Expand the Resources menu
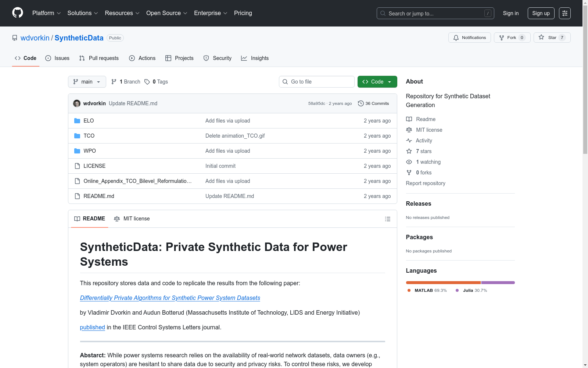588x368 pixels. coord(122,13)
